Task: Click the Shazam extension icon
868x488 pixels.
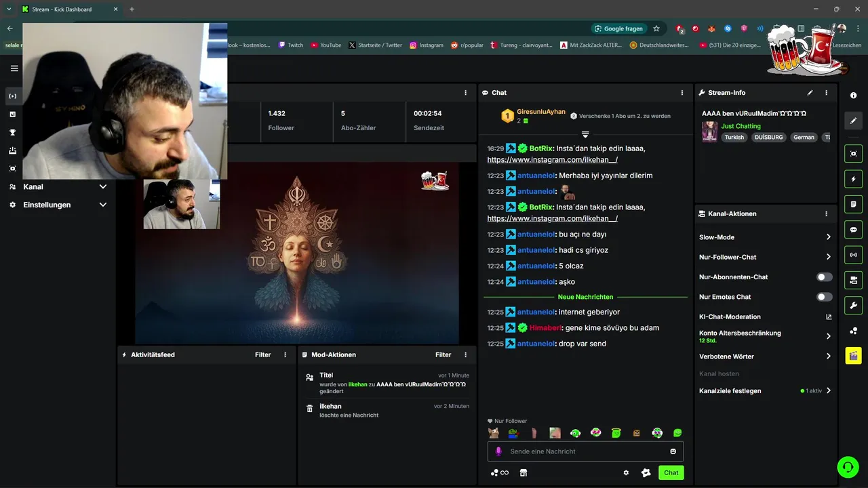Action: [728, 28]
